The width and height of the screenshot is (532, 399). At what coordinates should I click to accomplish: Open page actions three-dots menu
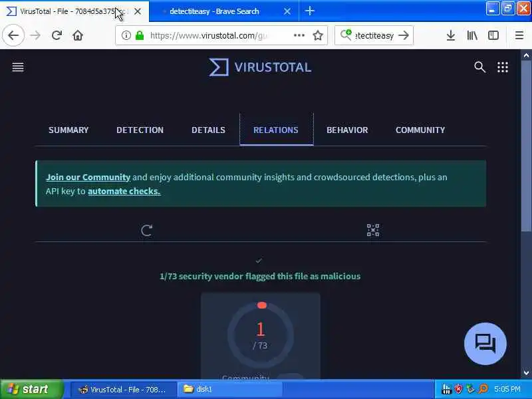coord(299,35)
